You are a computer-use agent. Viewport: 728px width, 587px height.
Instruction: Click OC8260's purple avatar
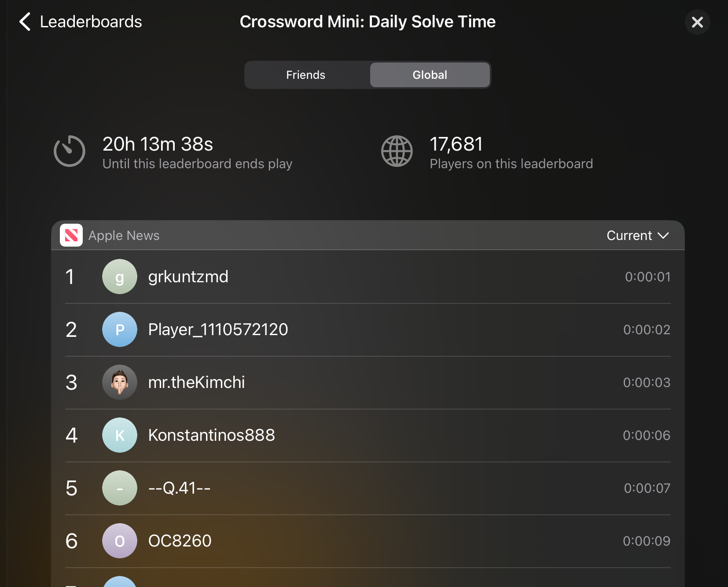(x=119, y=541)
